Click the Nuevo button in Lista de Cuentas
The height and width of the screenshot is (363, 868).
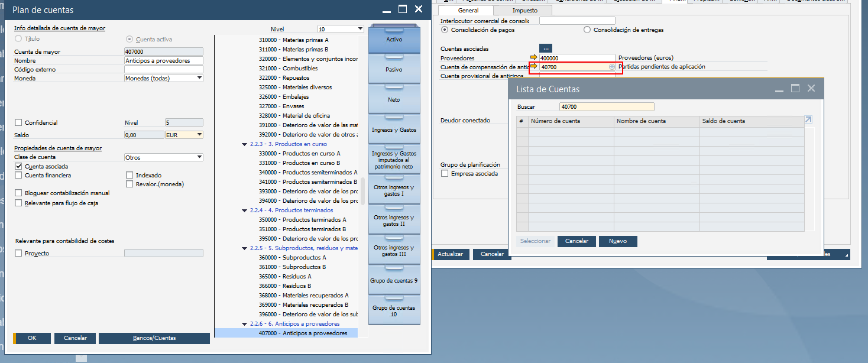pyautogui.click(x=617, y=241)
